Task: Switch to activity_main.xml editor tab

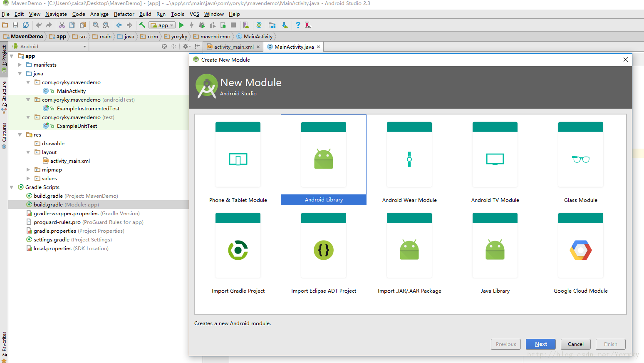Action: click(x=233, y=47)
